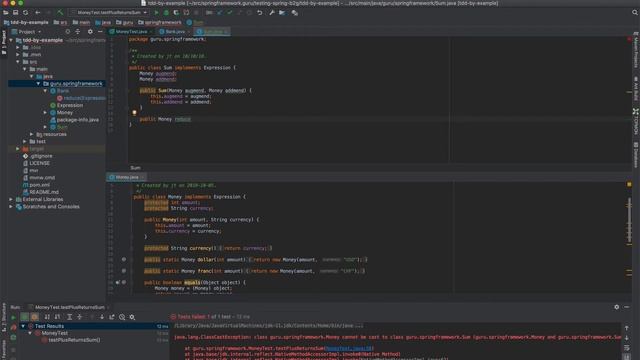This screenshot has width=640, height=360.
Task: Click the Debug bug icon in the toolbar
Action: click(x=166, y=13)
